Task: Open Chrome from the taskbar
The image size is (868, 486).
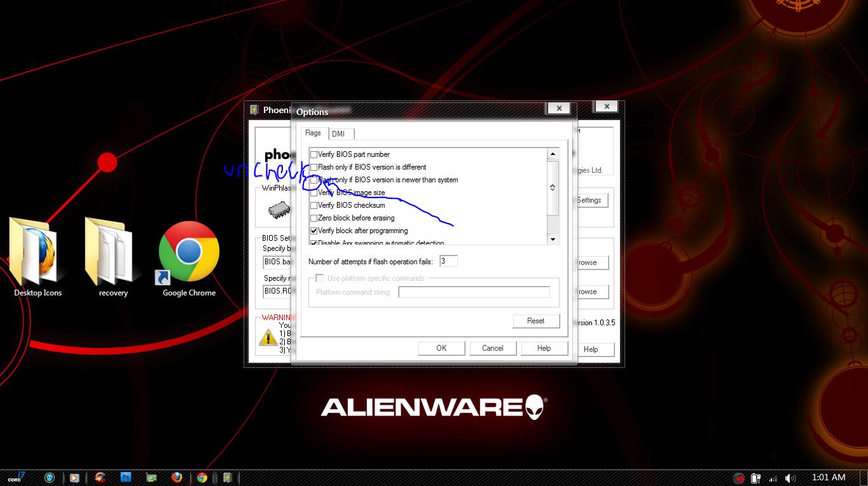Action: [202, 478]
